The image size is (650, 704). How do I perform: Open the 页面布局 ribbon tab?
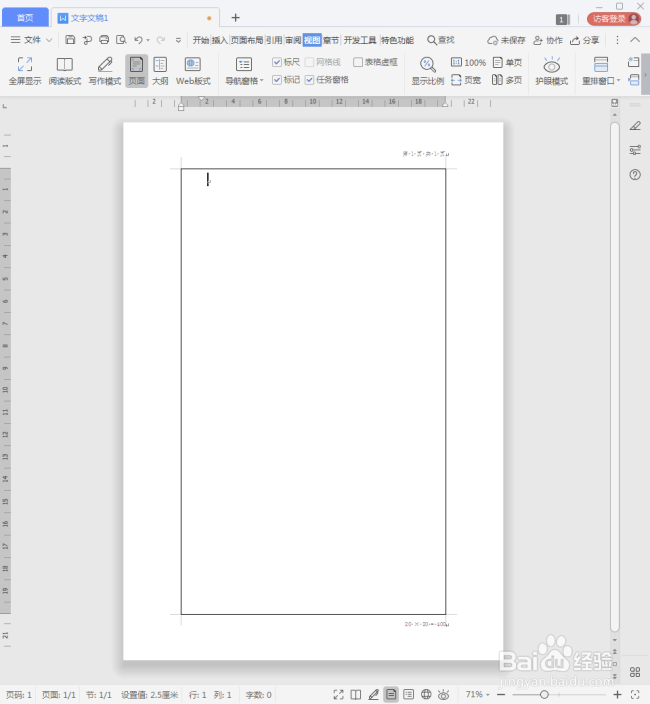247,40
